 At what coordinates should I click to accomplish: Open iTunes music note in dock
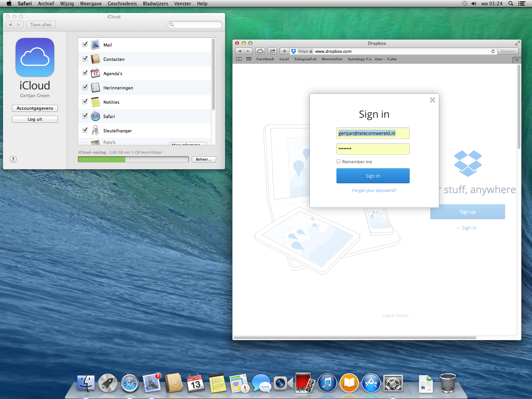pos(327,383)
